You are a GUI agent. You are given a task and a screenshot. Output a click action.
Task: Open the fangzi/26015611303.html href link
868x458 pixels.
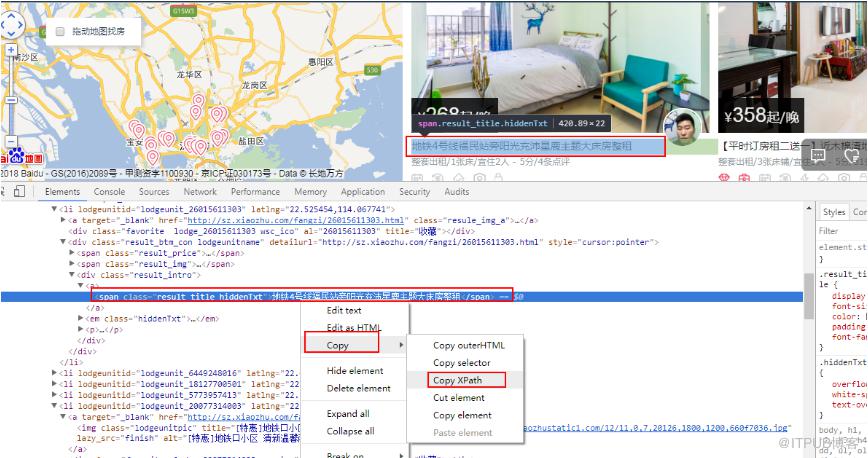point(298,220)
